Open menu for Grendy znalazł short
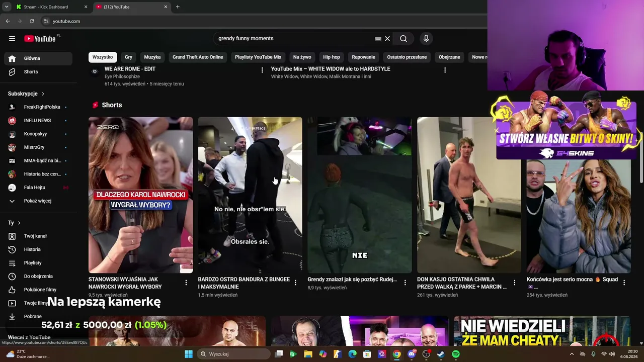644x362 pixels. pos(405,283)
